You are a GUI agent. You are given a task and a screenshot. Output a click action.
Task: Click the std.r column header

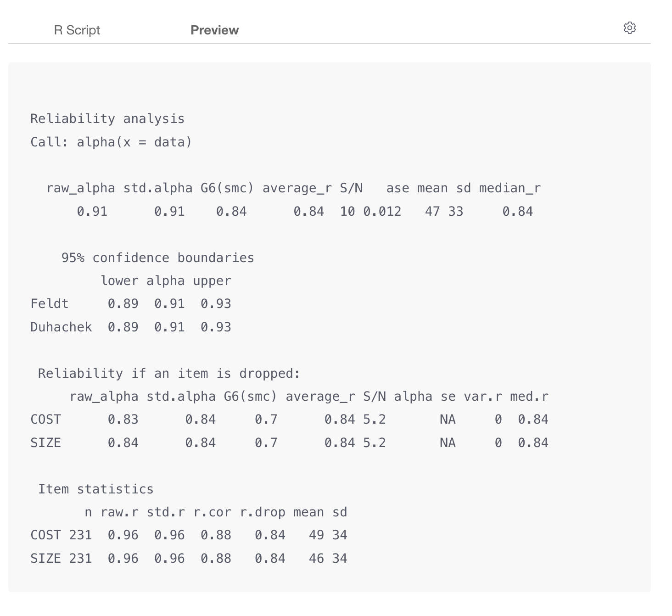tap(166, 512)
